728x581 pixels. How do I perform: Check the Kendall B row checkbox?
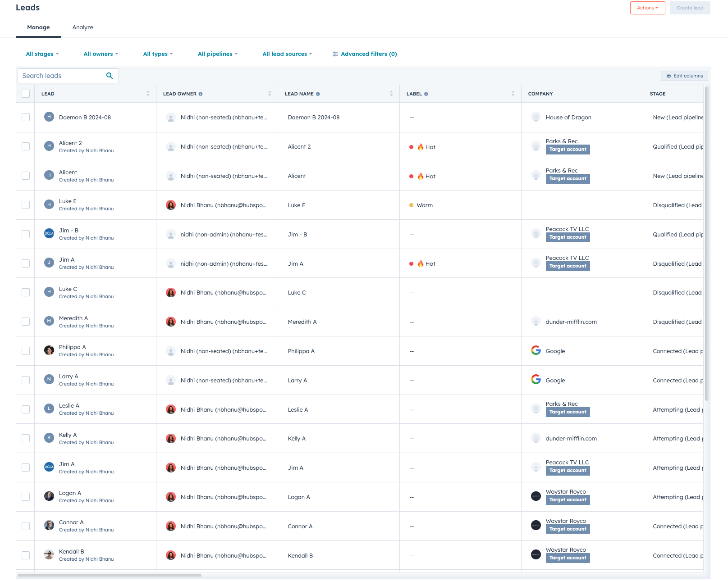point(26,555)
